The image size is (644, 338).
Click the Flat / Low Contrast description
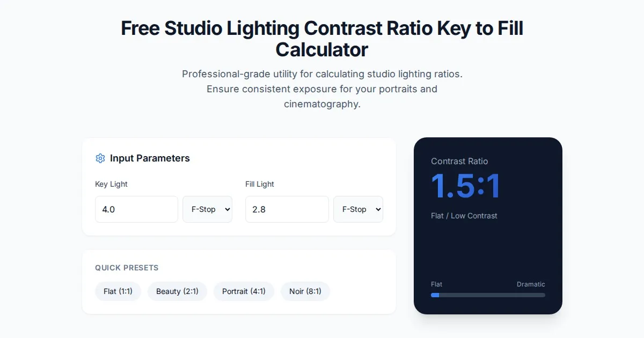tap(464, 216)
